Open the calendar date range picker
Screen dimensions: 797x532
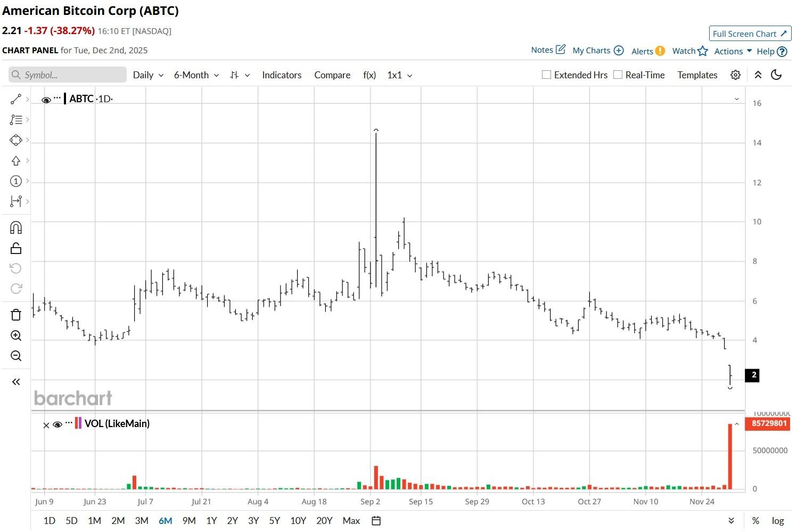376,521
